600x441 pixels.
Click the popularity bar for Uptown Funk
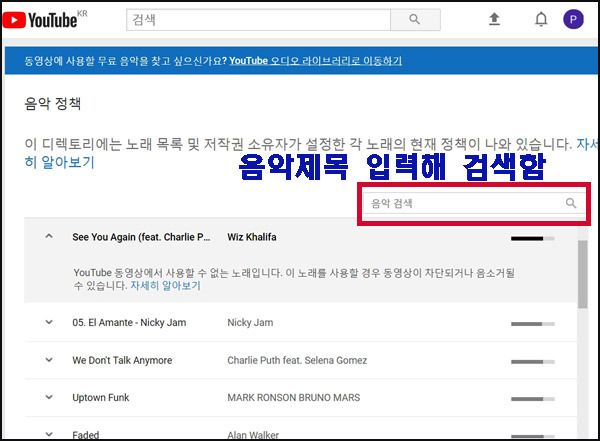coord(533,399)
